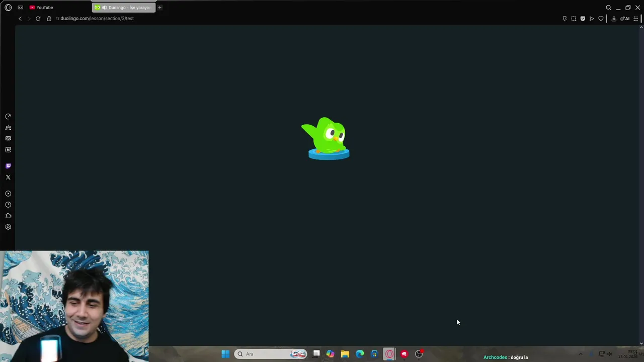Open the first Opera sidebar icon

click(8, 117)
